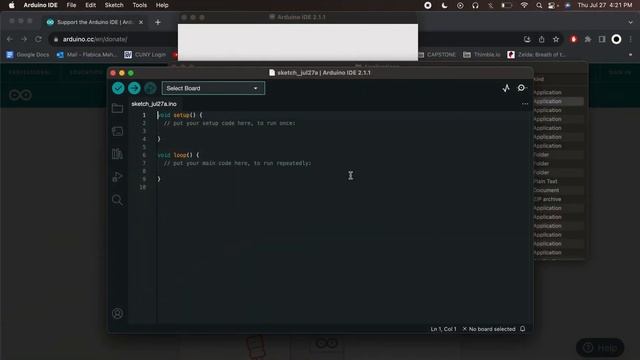Open the CAPSTONE bookmarks folder
Screen dimensions: 640x360
pyautogui.click(x=437, y=54)
